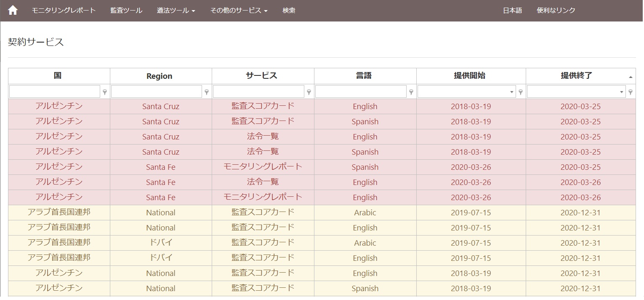Viewport: 644px width, 300px height.
Task: Click the filter icon beside 提供終了 column
Action: pyautogui.click(x=631, y=92)
